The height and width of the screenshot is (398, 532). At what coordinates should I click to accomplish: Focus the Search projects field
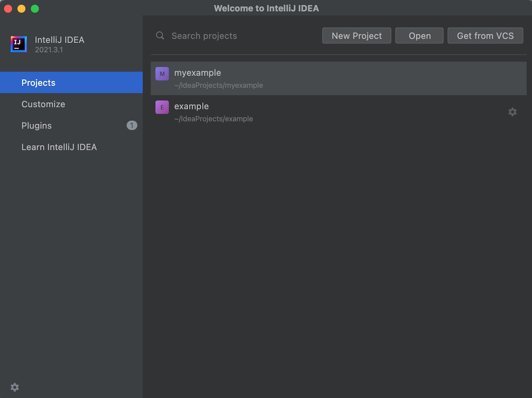point(234,36)
